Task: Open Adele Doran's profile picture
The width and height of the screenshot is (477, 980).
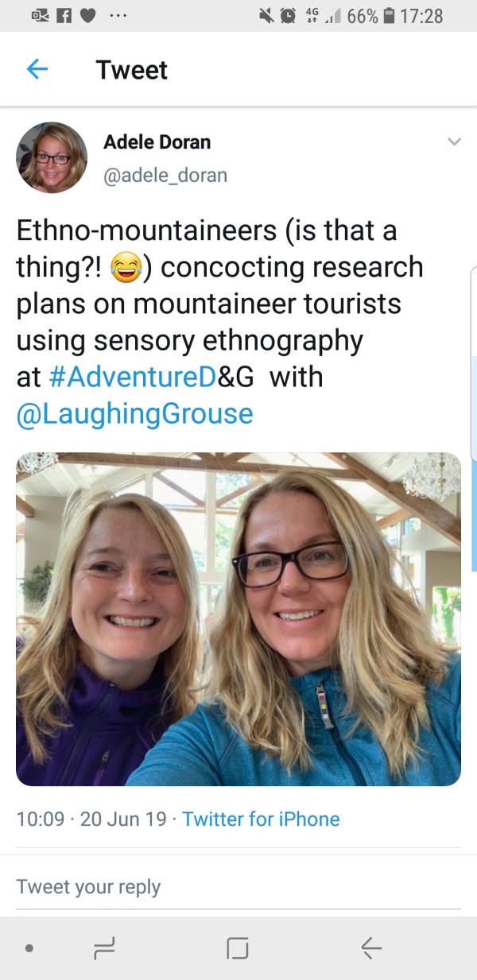Action: pos(52,157)
